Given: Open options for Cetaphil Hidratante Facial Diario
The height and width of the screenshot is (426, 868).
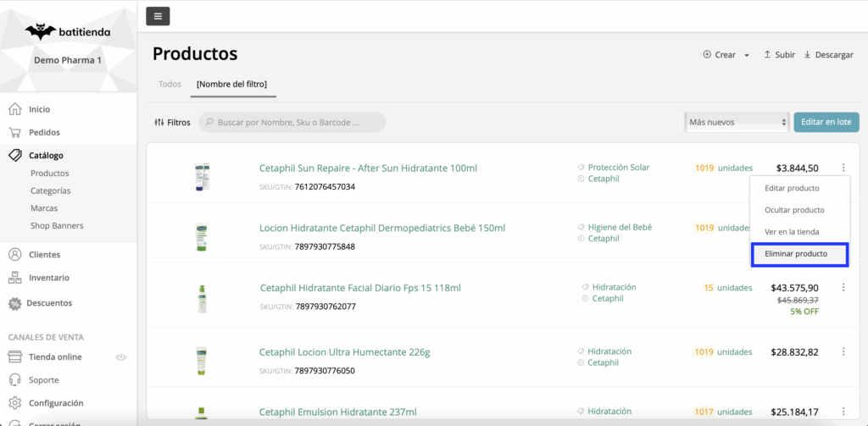Looking at the screenshot, I should [843, 288].
